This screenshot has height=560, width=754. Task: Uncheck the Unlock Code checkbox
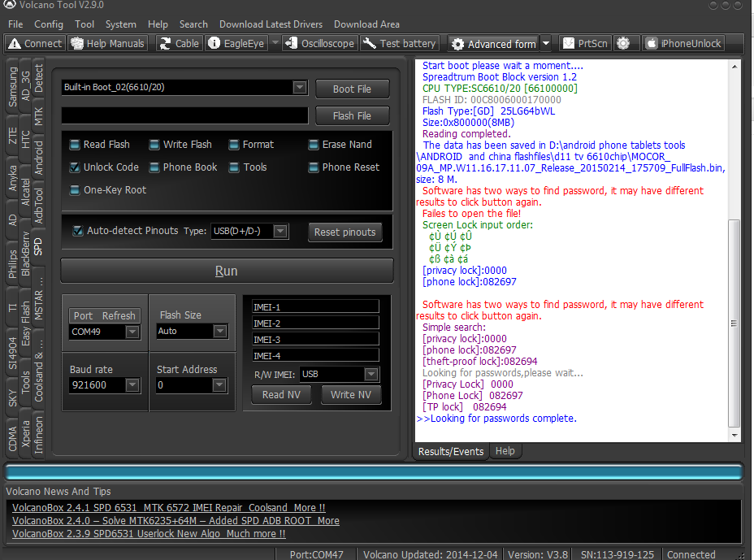tap(75, 167)
